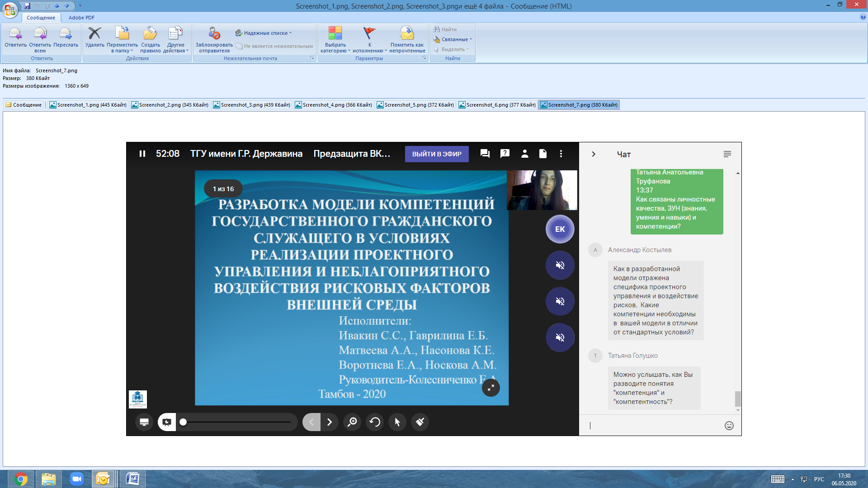This screenshot has width=868, height=488.
Task: Open Move to folder (Переместить в папку) dropdown
Action: pyautogui.click(x=122, y=40)
